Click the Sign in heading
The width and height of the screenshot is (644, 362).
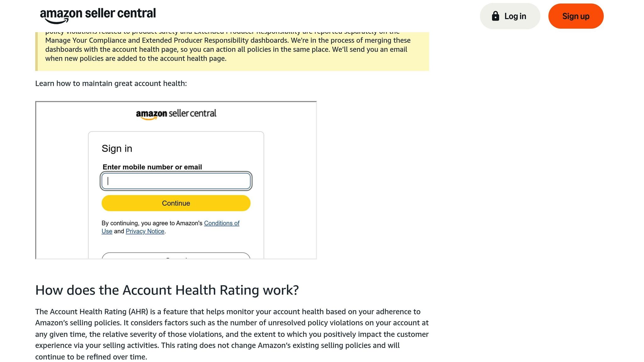pyautogui.click(x=117, y=148)
